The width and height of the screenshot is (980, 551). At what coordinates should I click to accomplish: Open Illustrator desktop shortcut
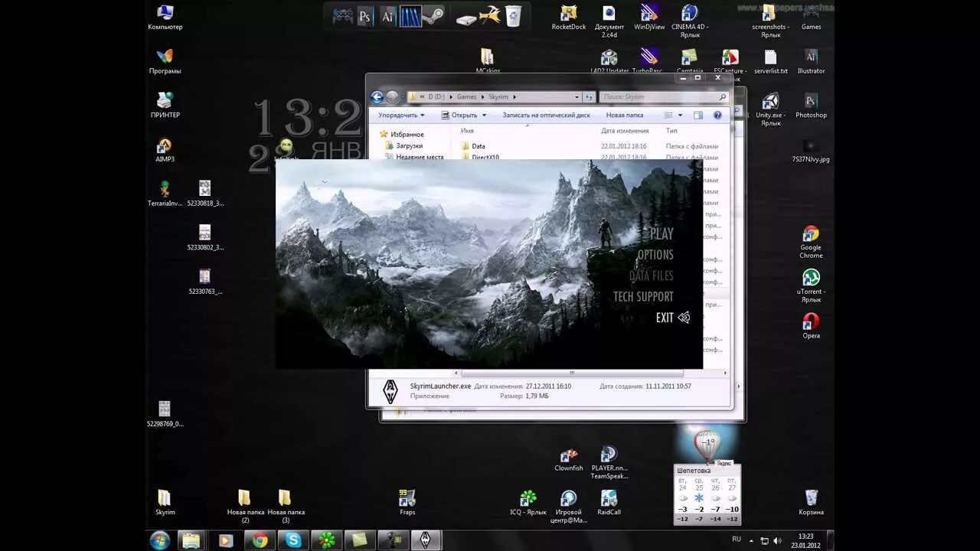[x=811, y=61]
